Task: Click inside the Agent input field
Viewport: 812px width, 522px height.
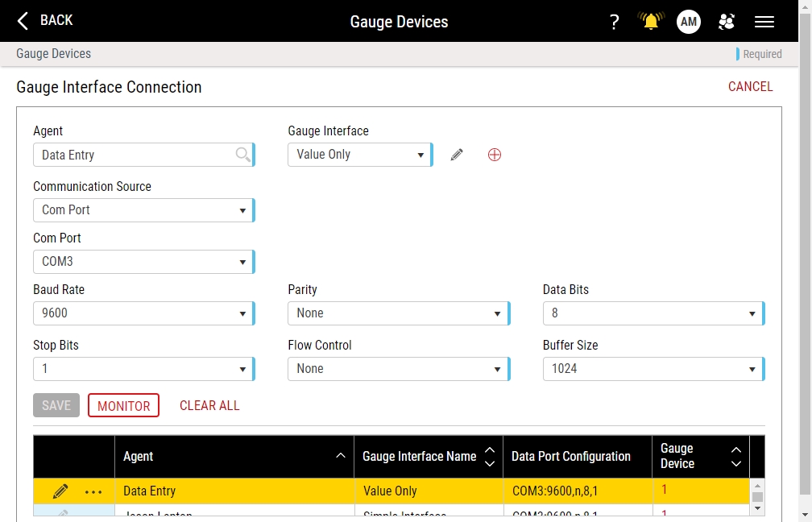Action: 129,154
